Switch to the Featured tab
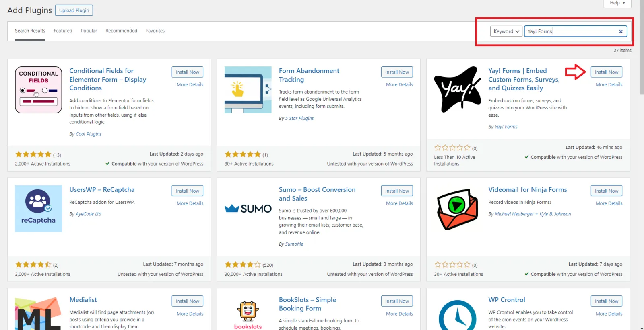644x330 pixels. 63,31
